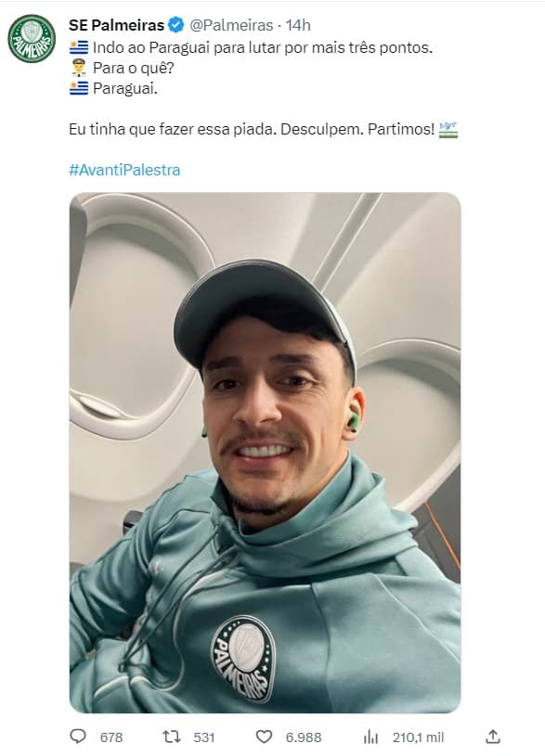Open replies via the comment bubble icon
The height and width of the screenshot is (756, 545).
78,737
